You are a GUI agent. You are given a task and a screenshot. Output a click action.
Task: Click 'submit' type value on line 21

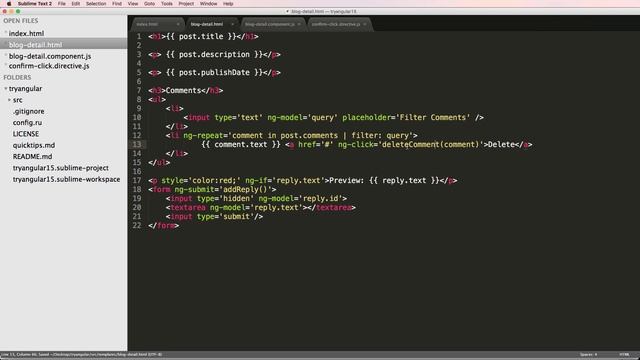tap(236, 216)
